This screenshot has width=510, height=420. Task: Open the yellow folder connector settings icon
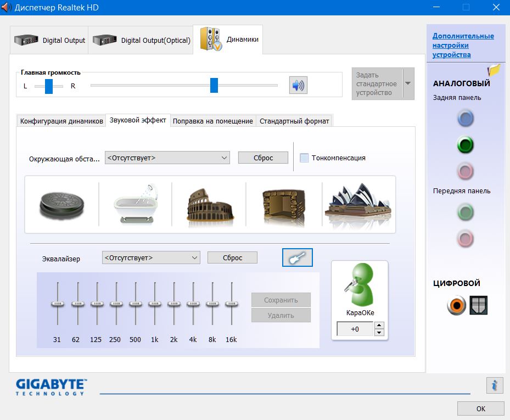[494, 70]
